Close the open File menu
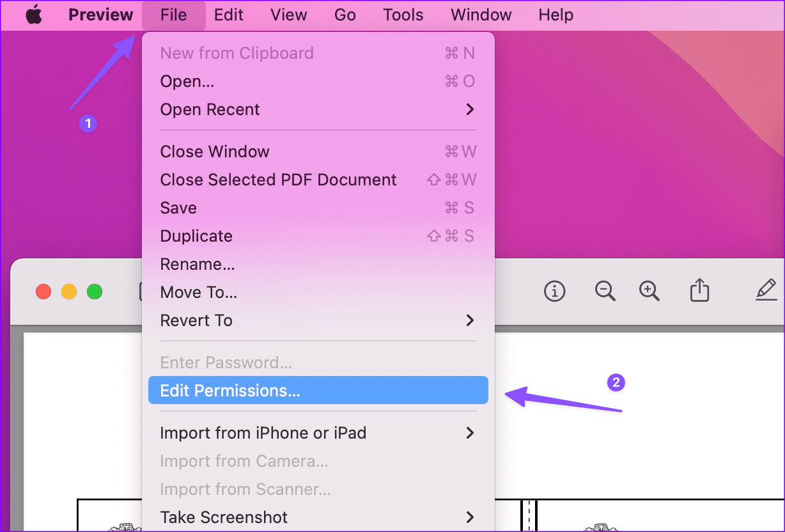The height and width of the screenshot is (532, 785). point(174,15)
